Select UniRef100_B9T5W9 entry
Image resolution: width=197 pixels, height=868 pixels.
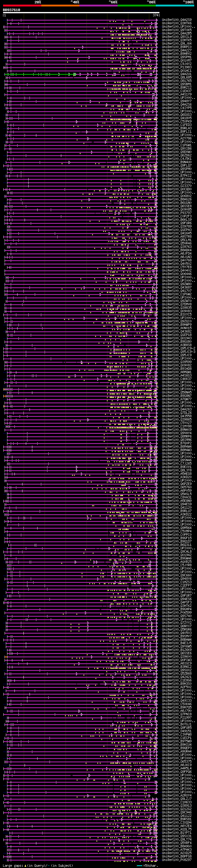click(x=177, y=741)
